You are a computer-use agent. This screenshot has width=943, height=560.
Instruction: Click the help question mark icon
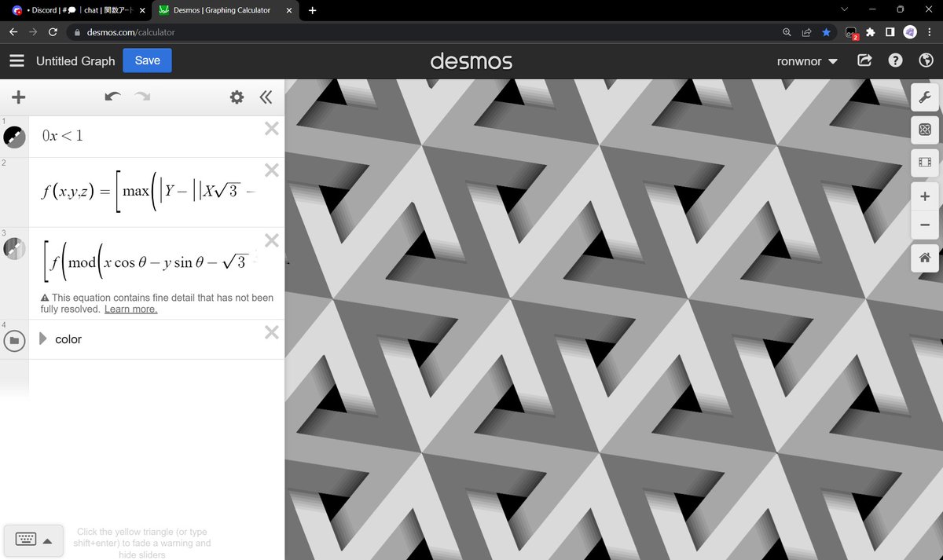pos(895,60)
